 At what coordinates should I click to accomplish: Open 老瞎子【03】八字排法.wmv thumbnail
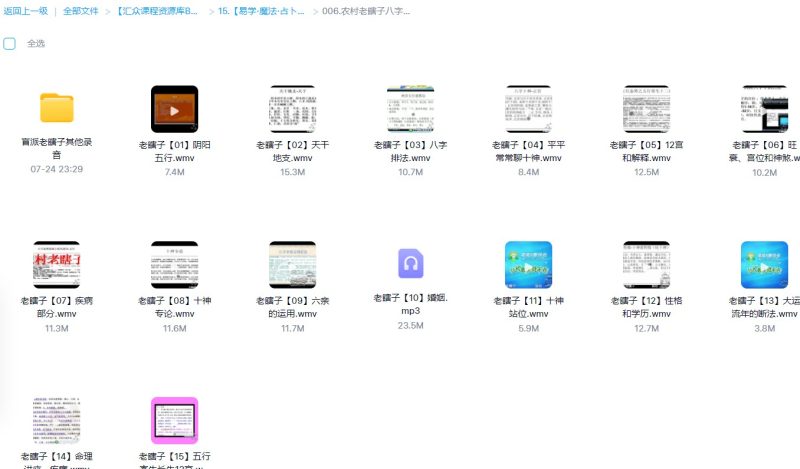click(410, 109)
